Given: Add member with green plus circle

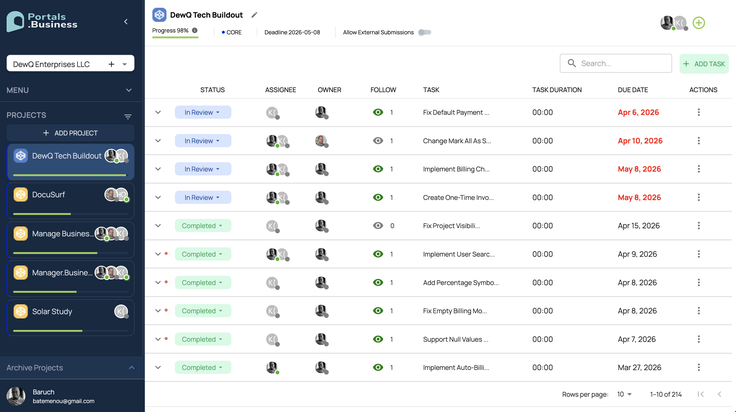Looking at the screenshot, I should (x=698, y=23).
